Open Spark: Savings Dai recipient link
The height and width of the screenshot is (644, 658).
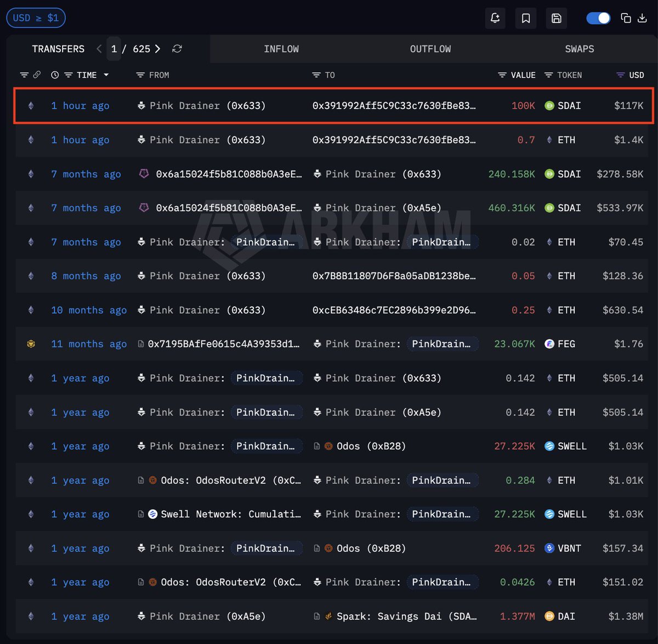(x=406, y=616)
